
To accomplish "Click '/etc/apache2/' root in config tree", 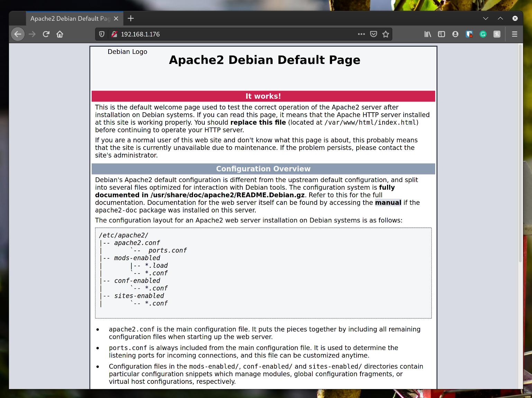I will click(123, 235).
